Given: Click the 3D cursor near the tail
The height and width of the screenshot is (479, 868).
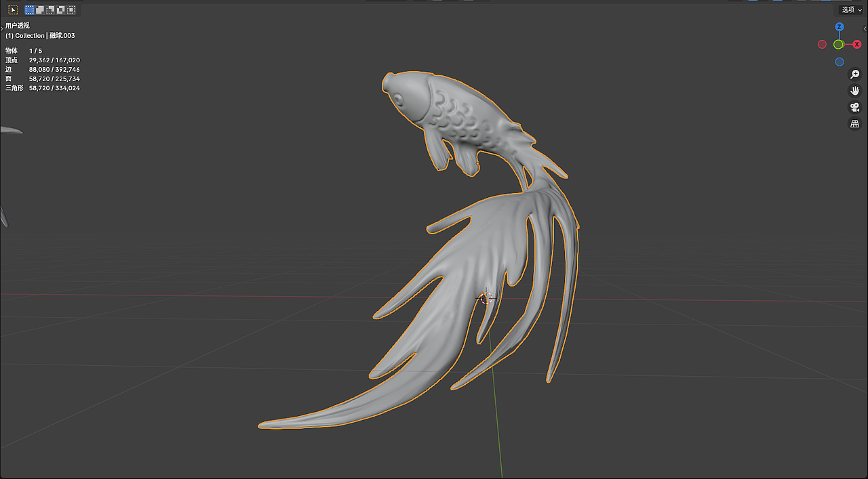Looking at the screenshot, I should point(486,298).
